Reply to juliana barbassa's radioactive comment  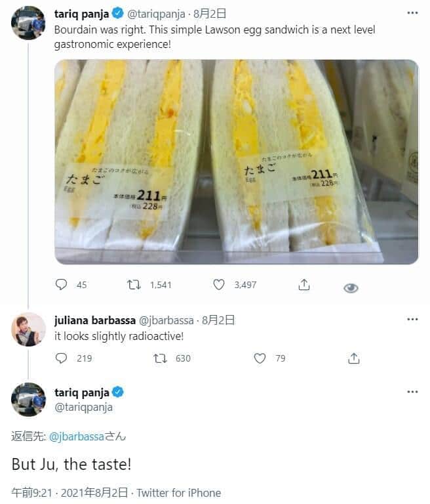coord(62,358)
